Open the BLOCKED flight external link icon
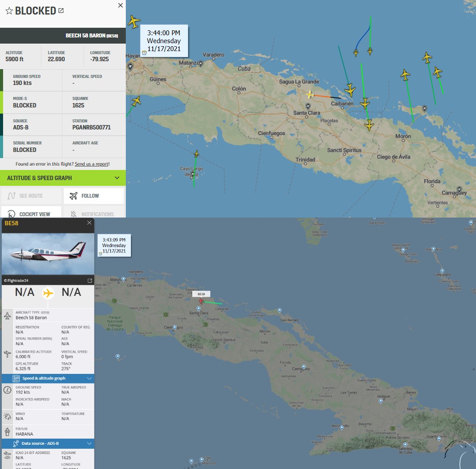This screenshot has width=476, height=469. 61,11
